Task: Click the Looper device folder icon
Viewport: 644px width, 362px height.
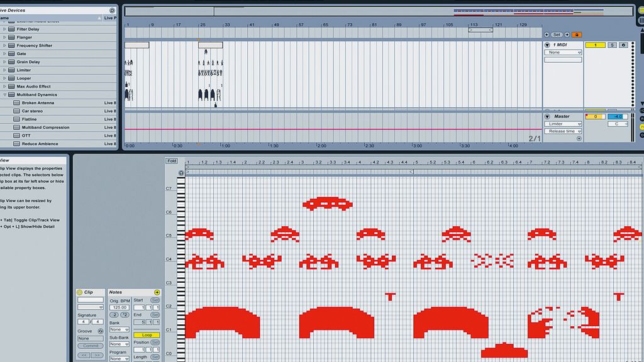Action: pos(11,79)
